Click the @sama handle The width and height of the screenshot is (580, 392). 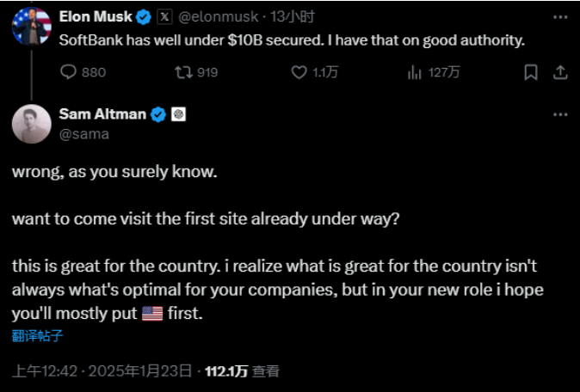click(x=84, y=133)
